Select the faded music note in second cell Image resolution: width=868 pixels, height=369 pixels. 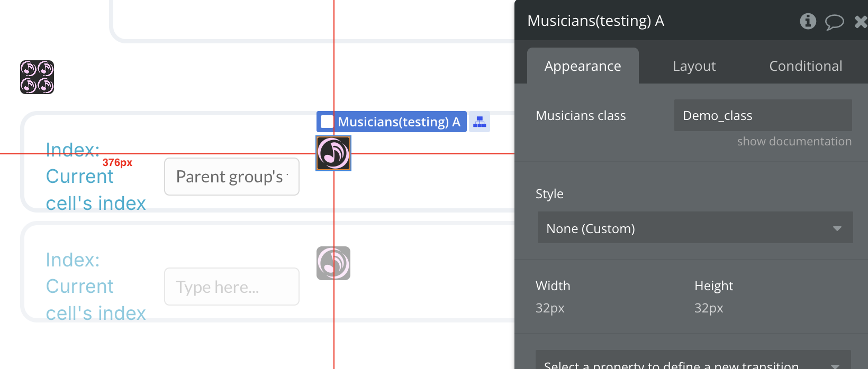click(x=333, y=263)
